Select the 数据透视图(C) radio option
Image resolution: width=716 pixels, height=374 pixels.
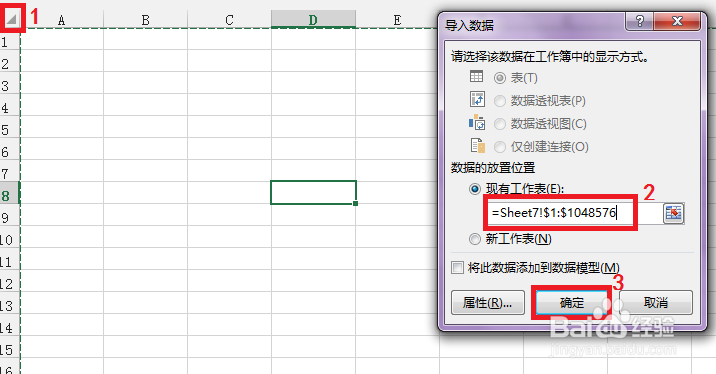click(x=500, y=124)
